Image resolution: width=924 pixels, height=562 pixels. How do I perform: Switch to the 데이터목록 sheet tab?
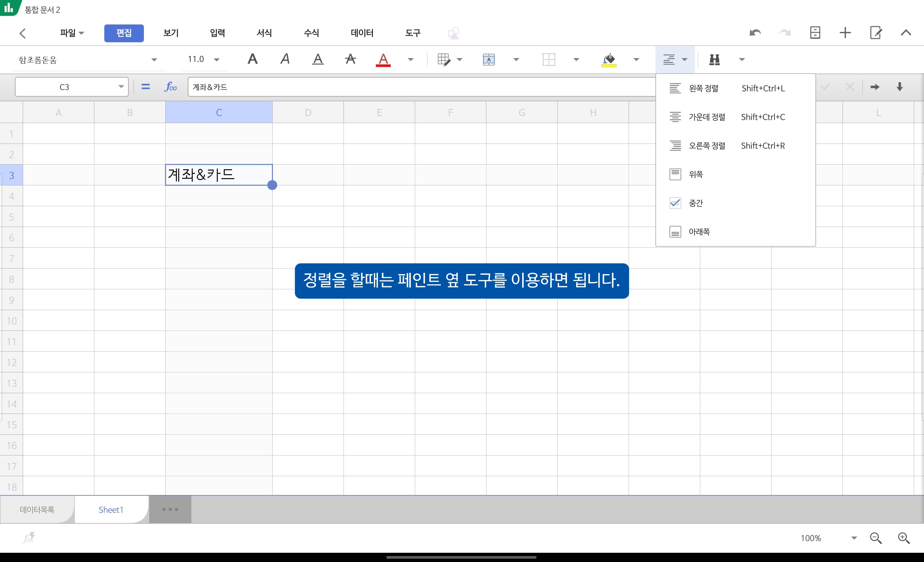pyautogui.click(x=37, y=510)
